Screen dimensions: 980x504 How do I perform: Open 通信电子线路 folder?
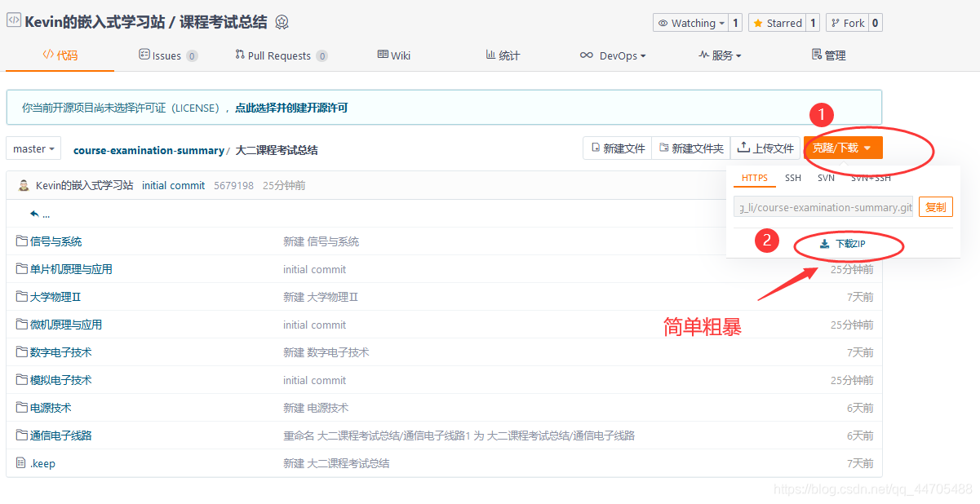click(x=60, y=435)
